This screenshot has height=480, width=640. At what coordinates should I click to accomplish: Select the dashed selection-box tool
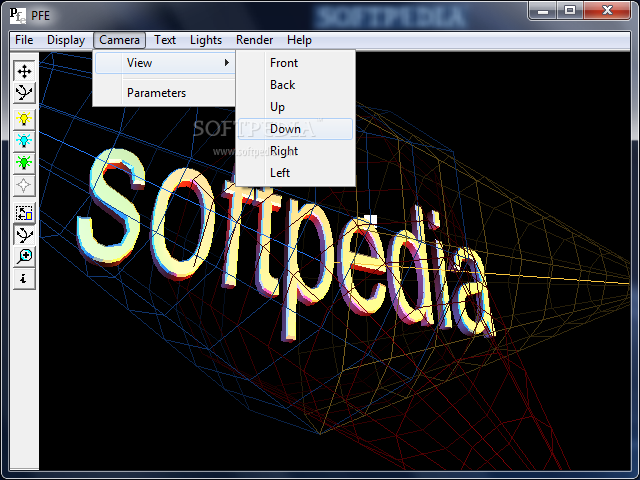(x=24, y=213)
